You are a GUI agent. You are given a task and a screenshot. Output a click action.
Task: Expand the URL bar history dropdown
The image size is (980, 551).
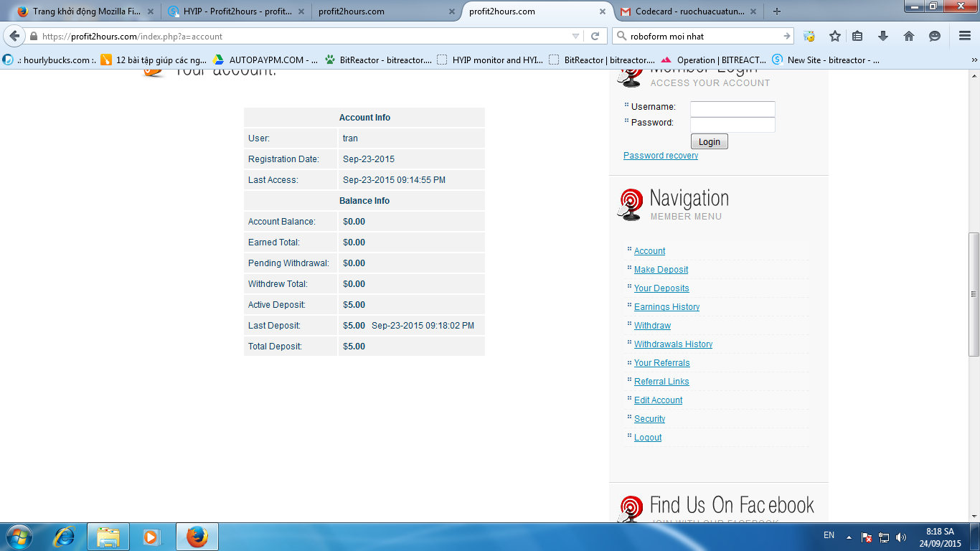[575, 36]
